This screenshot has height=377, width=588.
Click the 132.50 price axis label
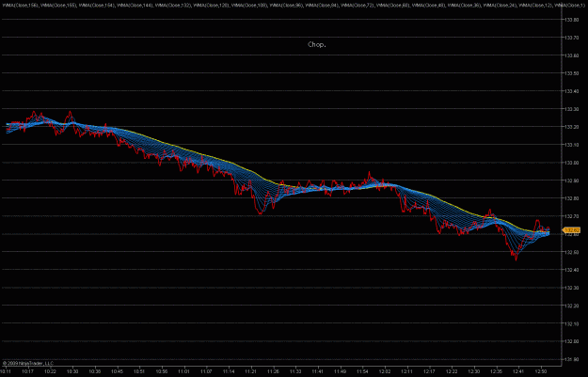pyautogui.click(x=572, y=252)
